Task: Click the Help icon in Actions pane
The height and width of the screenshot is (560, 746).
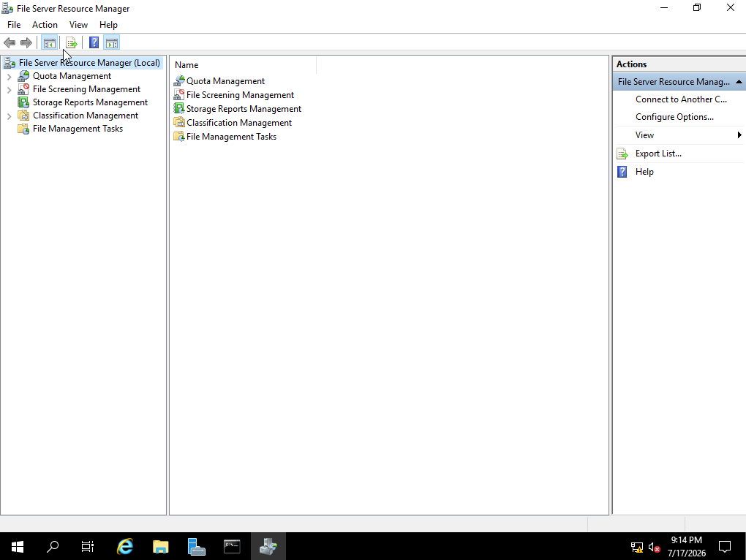Action: [622, 172]
